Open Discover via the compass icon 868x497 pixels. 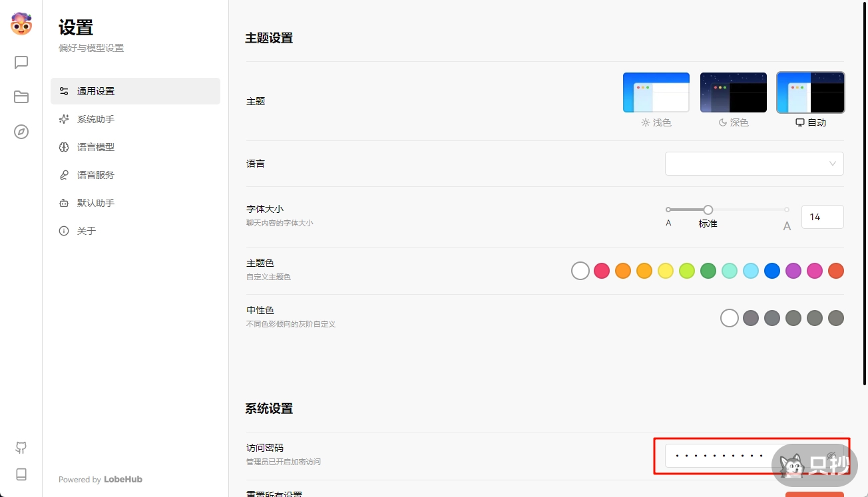21,132
